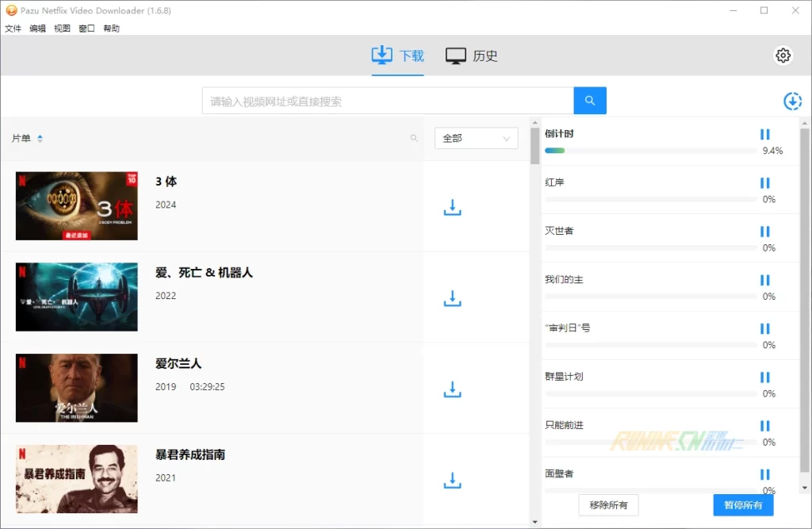Click the circular download queue icon
This screenshot has height=529, width=812.
pos(792,102)
